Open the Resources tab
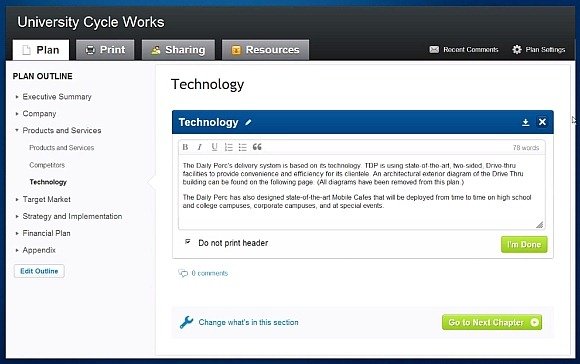This screenshot has width=580, height=364. pos(266,50)
